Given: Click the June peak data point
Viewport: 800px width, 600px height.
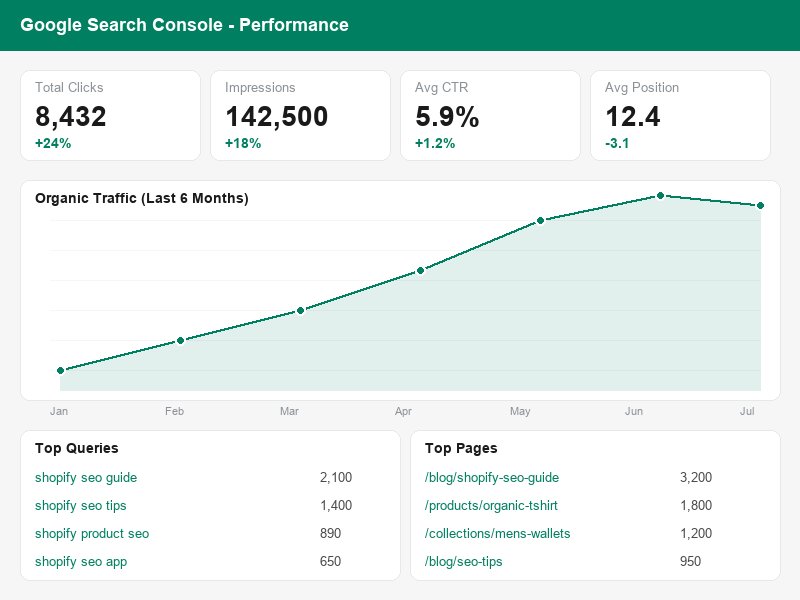Looking at the screenshot, I should tap(660, 195).
